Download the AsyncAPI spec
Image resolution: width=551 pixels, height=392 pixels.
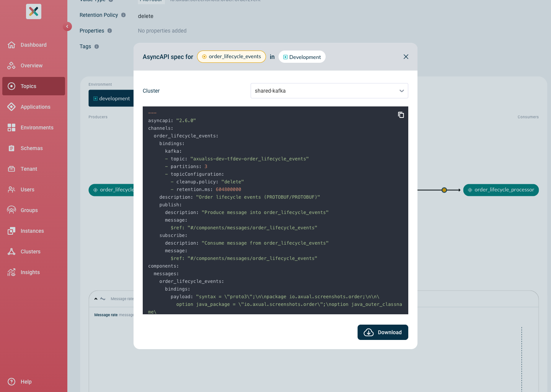click(x=383, y=332)
